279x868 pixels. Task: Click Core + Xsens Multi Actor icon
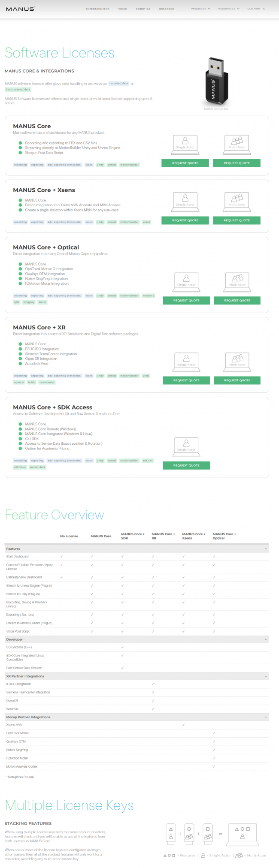(x=237, y=202)
